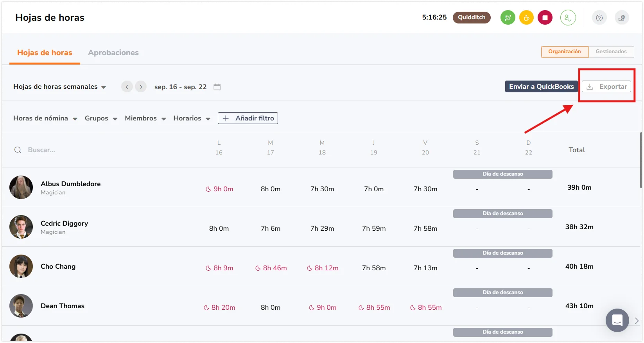
Task: Open the calendar date picker icon
Action: pos(217,87)
